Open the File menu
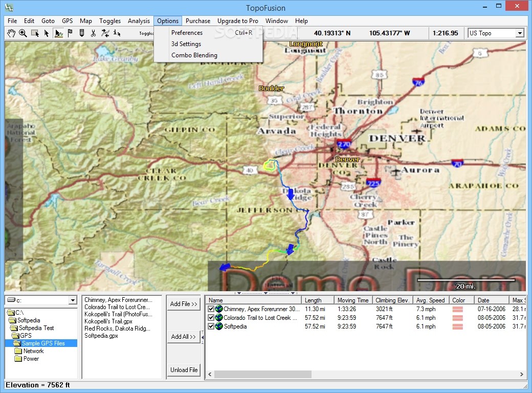This screenshot has height=393, width=532. 12,21
